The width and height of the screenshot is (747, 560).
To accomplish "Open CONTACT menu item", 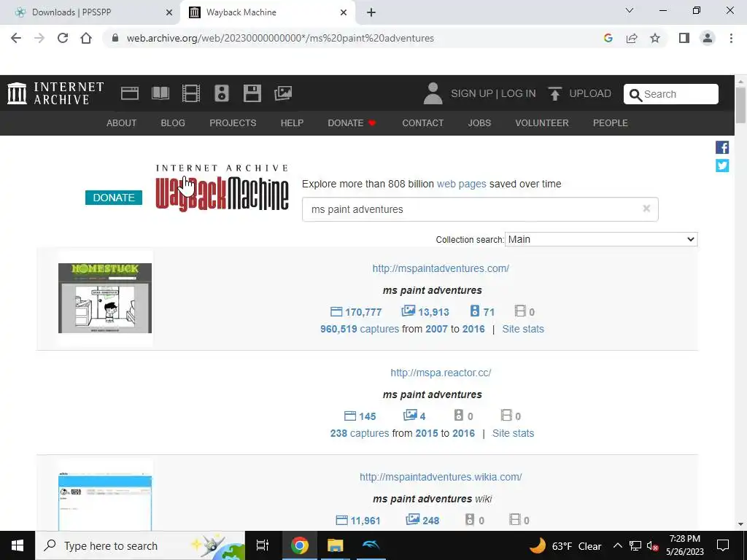I will [423, 122].
